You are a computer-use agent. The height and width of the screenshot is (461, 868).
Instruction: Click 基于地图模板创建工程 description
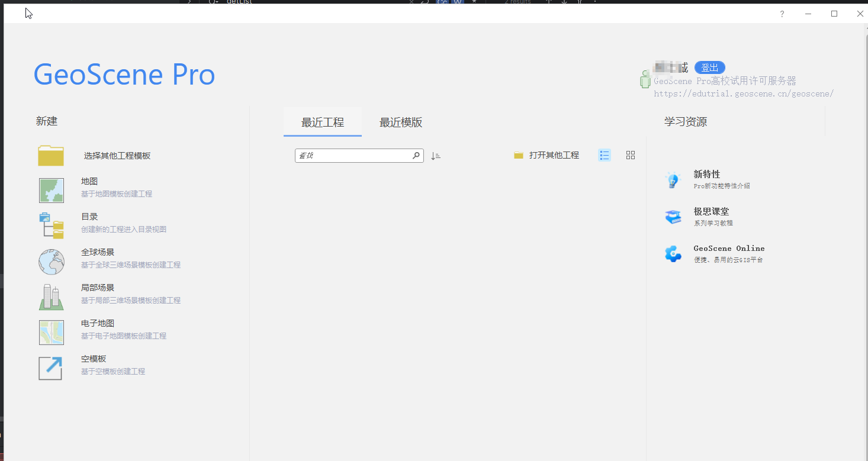117,194
